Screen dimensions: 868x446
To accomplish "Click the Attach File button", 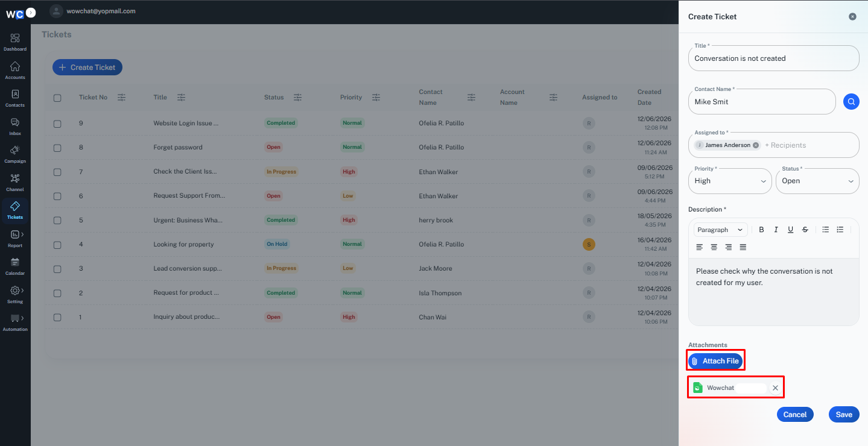I will [715, 361].
